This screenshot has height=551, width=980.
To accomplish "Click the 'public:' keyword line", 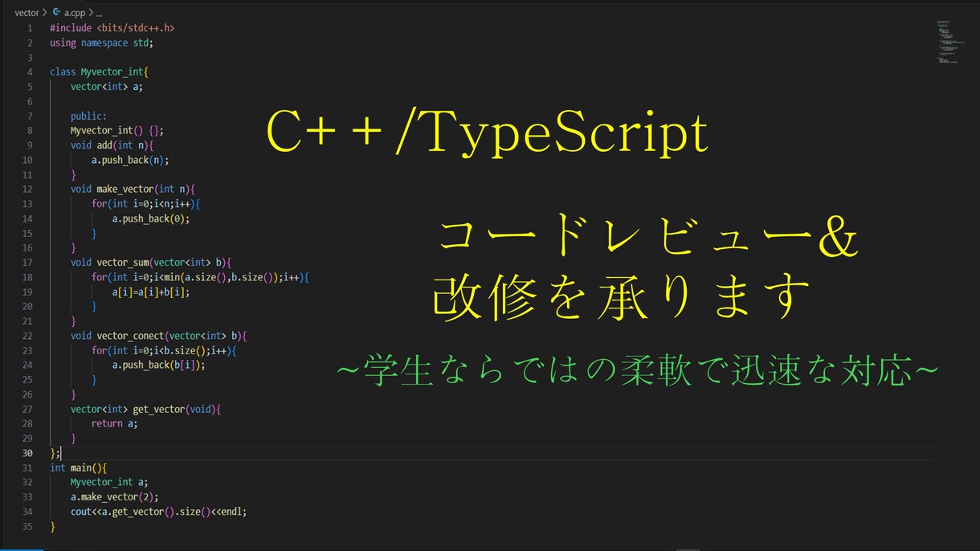I will pos(88,116).
